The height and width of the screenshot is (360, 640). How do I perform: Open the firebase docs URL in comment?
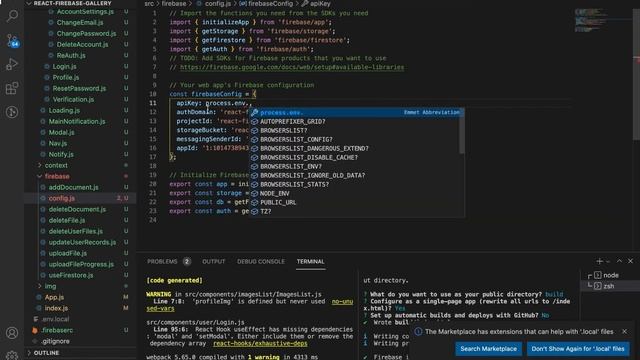click(291, 67)
